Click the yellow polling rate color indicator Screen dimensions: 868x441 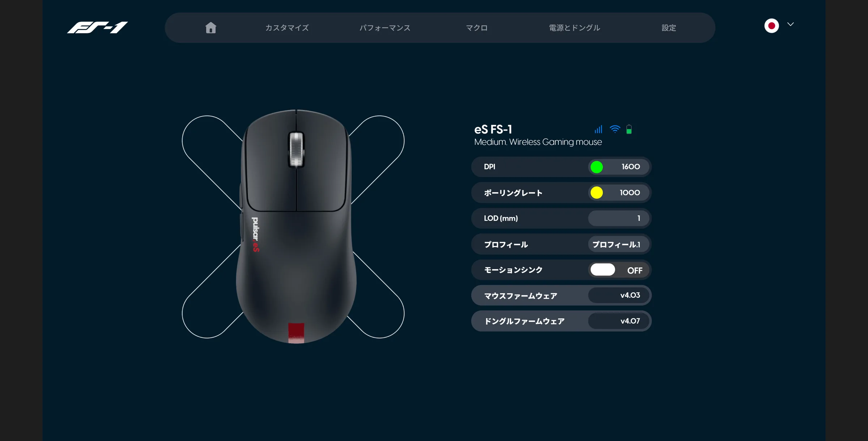pyautogui.click(x=597, y=193)
